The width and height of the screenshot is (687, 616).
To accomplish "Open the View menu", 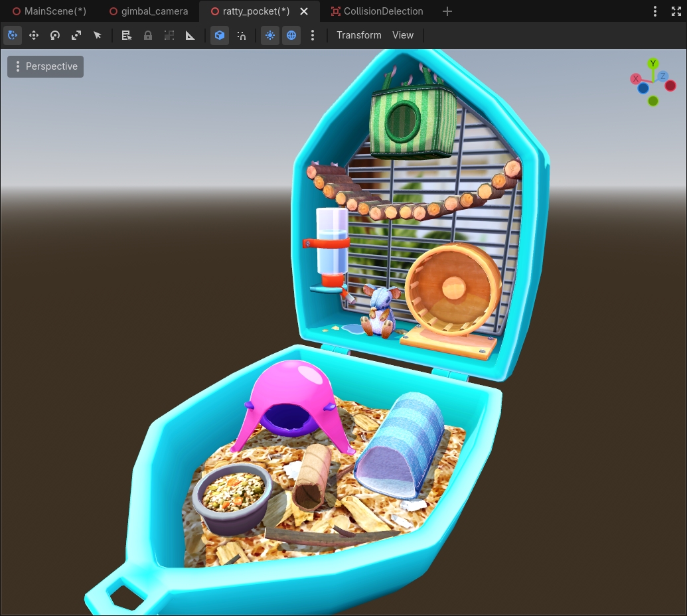I will click(403, 35).
